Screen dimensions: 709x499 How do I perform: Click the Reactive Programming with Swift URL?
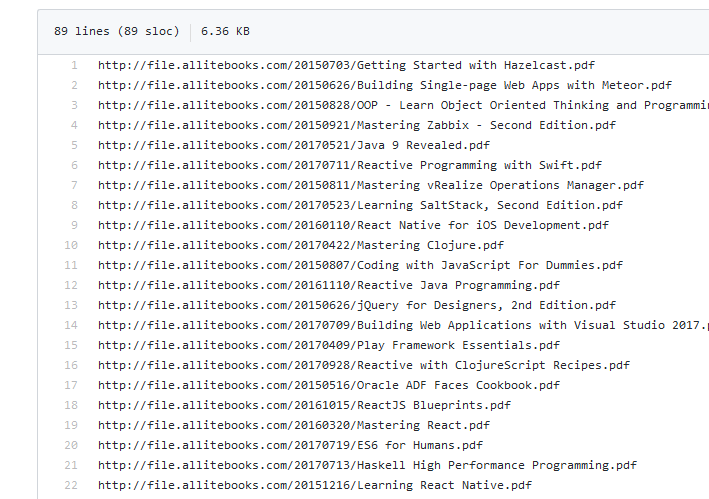(350, 165)
